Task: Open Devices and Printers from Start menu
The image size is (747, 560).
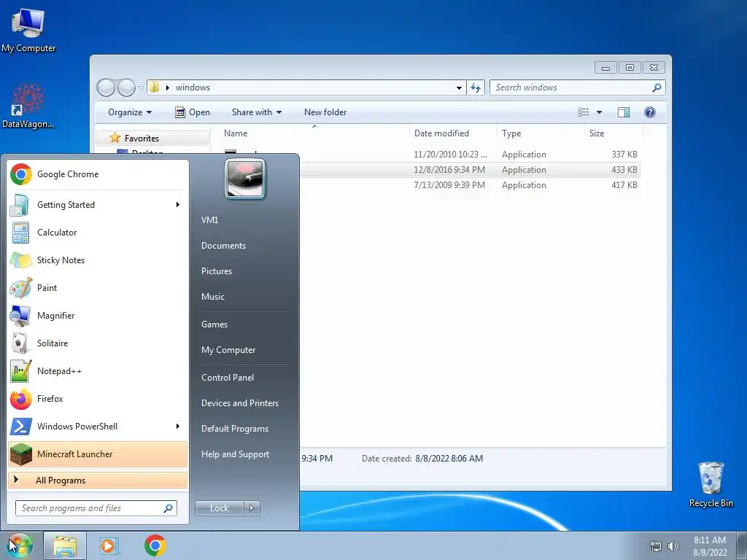Action: (239, 403)
